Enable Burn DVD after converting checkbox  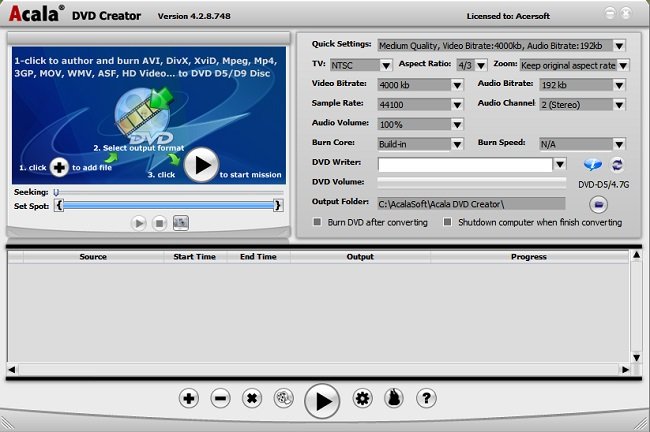(317, 222)
